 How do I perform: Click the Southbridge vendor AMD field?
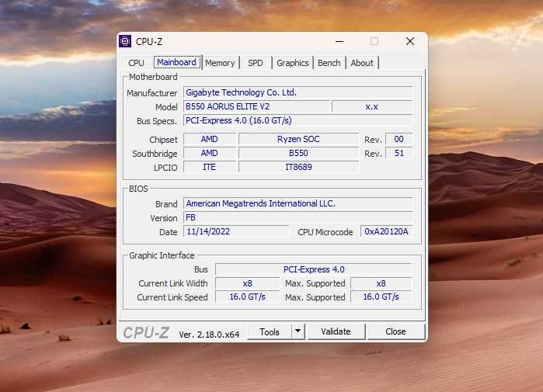pyautogui.click(x=210, y=153)
